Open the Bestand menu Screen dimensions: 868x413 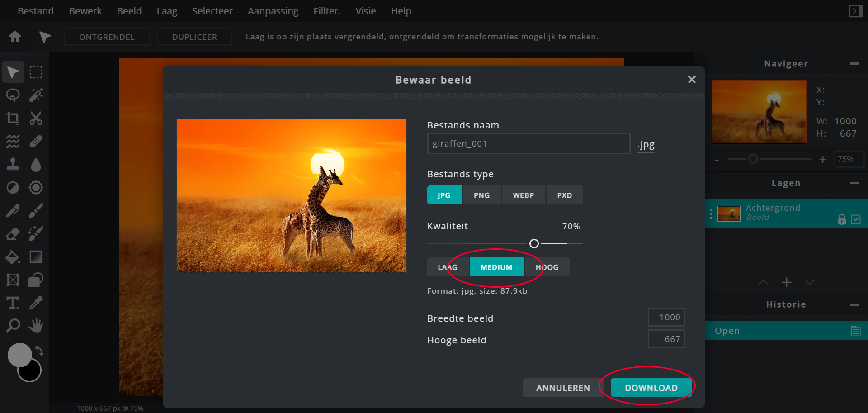(x=35, y=11)
